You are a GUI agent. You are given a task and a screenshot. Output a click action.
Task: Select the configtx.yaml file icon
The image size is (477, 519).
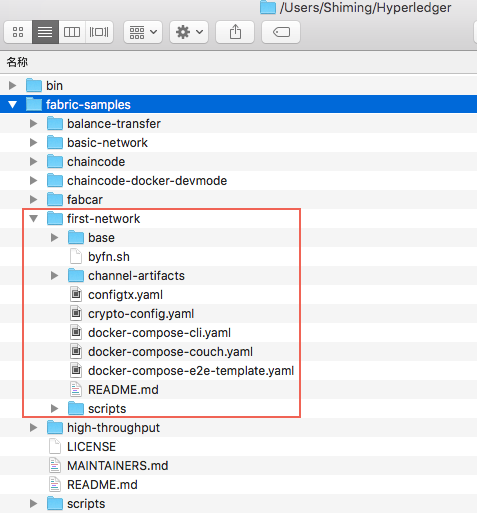point(76,295)
